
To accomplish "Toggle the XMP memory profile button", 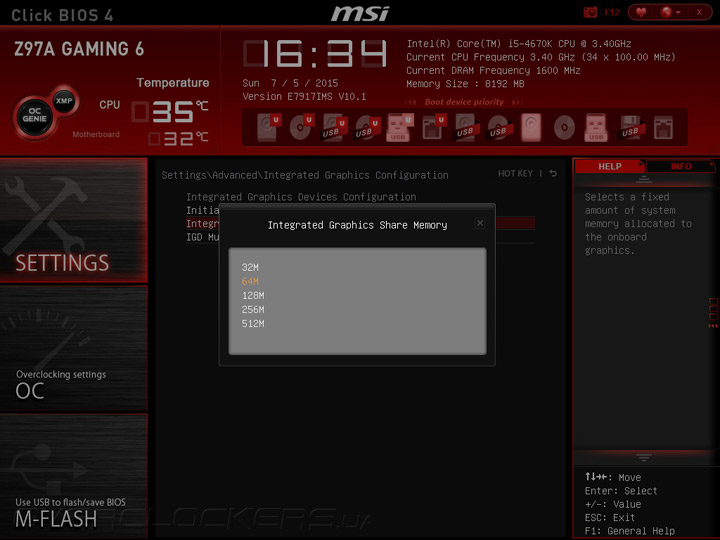I will tap(64, 101).
